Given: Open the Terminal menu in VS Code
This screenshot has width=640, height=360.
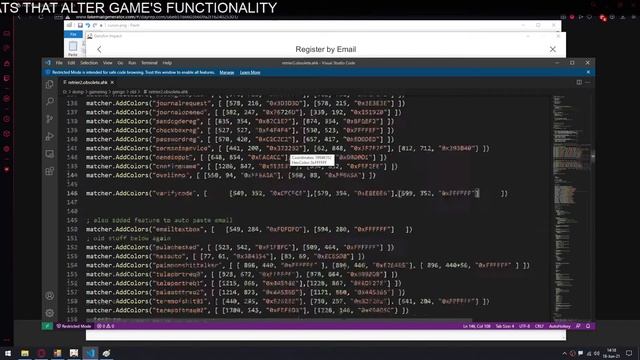Looking at the screenshot, I should click(x=149, y=63).
